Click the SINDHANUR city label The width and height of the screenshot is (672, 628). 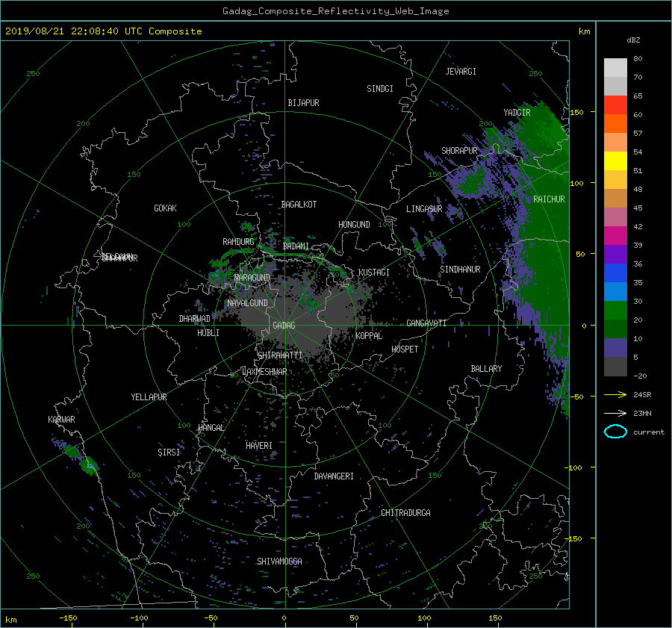460,270
